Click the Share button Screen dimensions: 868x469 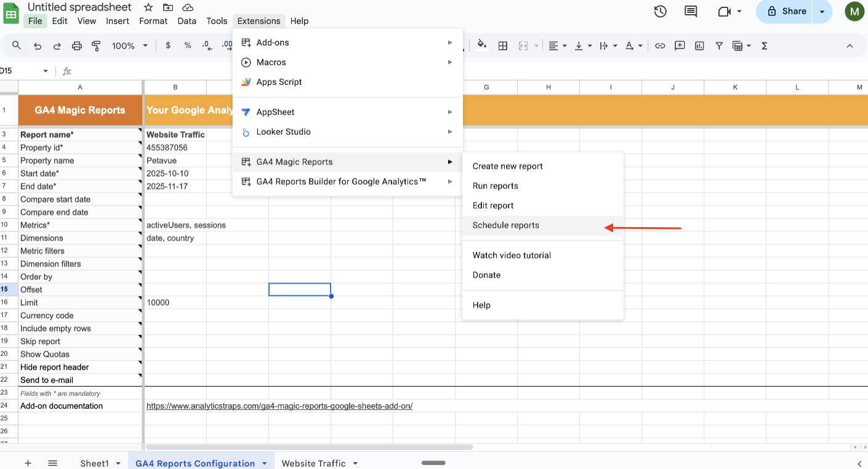[x=785, y=11]
